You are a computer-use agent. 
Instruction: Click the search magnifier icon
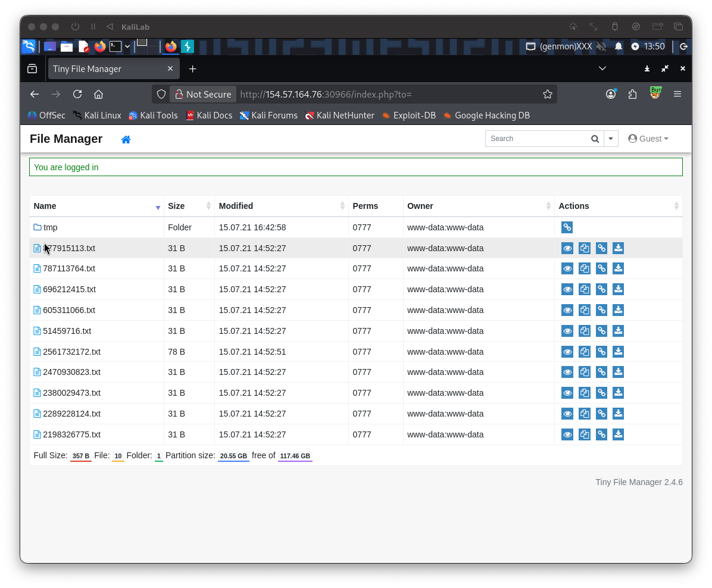595,139
